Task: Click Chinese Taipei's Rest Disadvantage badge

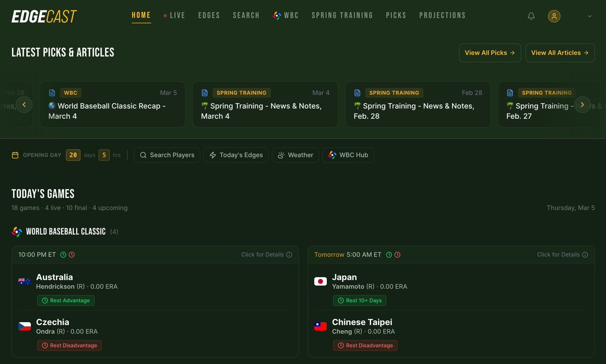Action: 365,345
